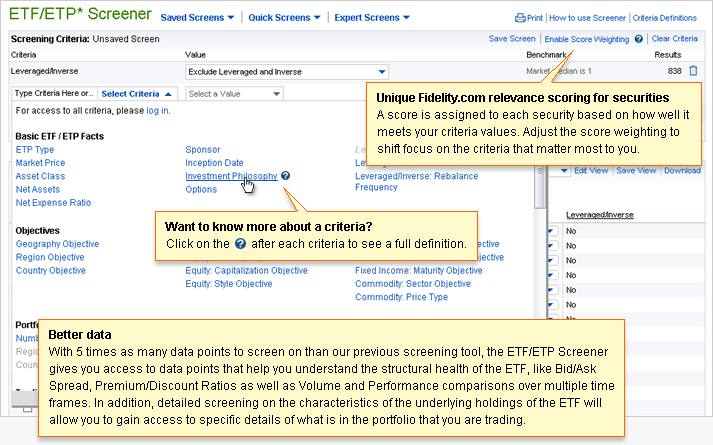This screenshot has height=445, width=713.
Task: Collapse the Select Criteria dropdown
Action: 138,93
